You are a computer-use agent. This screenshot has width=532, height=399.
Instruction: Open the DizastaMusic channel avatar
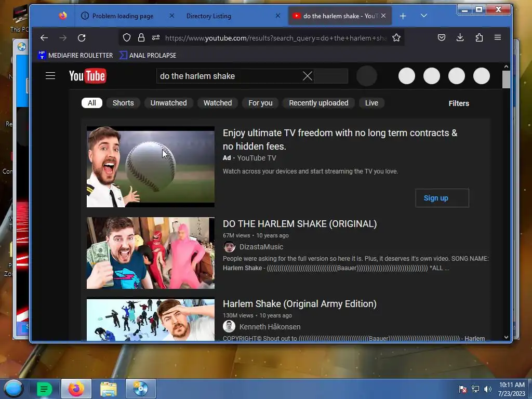pyautogui.click(x=229, y=247)
